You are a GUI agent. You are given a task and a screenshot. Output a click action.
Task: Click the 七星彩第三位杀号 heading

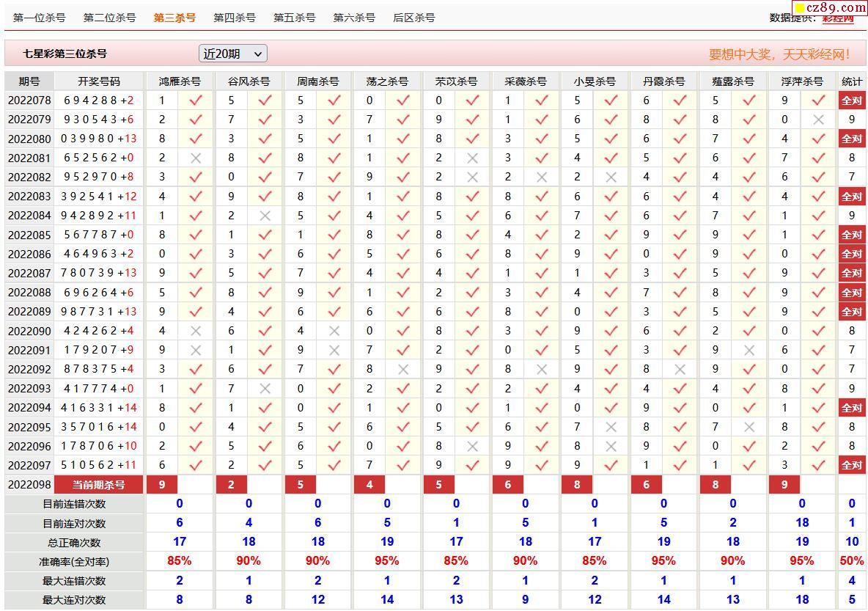(x=65, y=54)
